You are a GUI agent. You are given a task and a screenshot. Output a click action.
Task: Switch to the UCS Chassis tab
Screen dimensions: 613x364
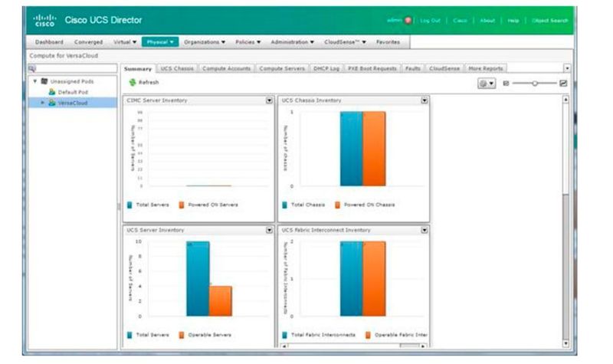coord(177,68)
